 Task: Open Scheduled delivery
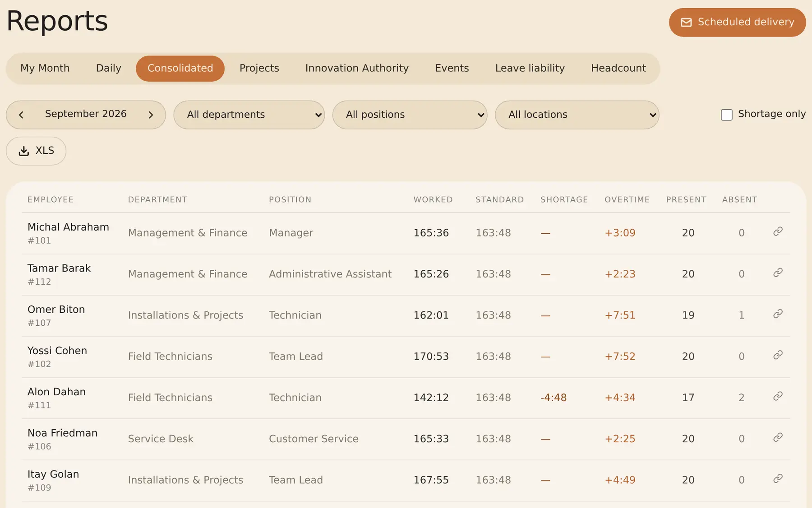[737, 22]
